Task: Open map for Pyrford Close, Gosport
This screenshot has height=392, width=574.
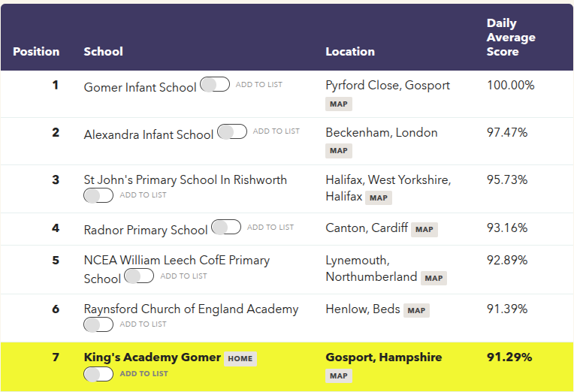Action: 339,104
